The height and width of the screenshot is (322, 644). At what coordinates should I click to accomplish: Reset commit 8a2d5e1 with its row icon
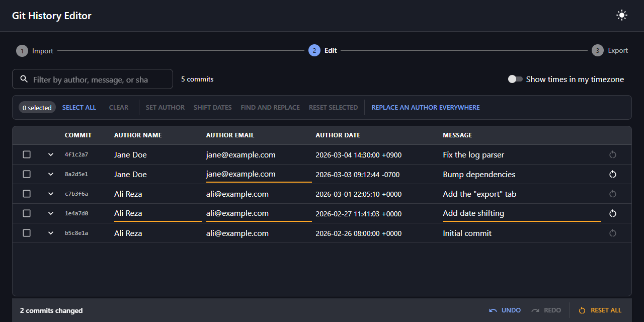click(x=612, y=174)
